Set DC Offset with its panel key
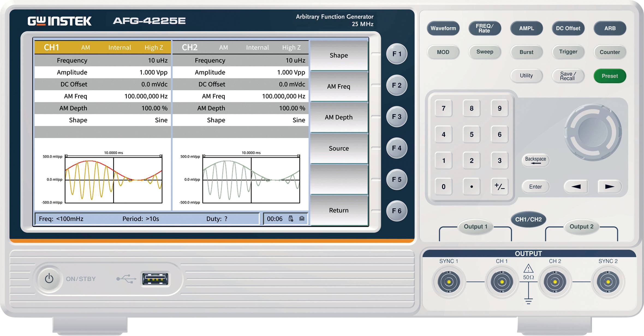 click(x=568, y=28)
